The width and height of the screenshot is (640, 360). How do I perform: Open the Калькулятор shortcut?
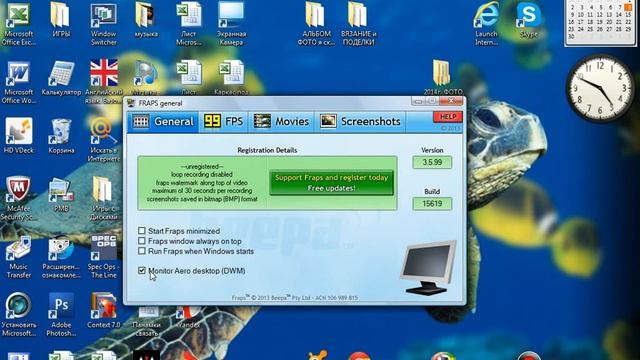pos(61,78)
